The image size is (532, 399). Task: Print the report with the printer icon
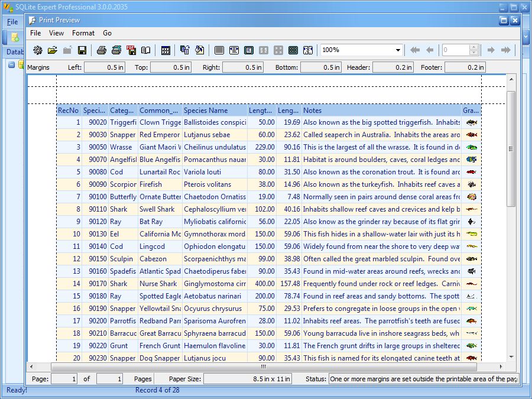pyautogui.click(x=100, y=50)
